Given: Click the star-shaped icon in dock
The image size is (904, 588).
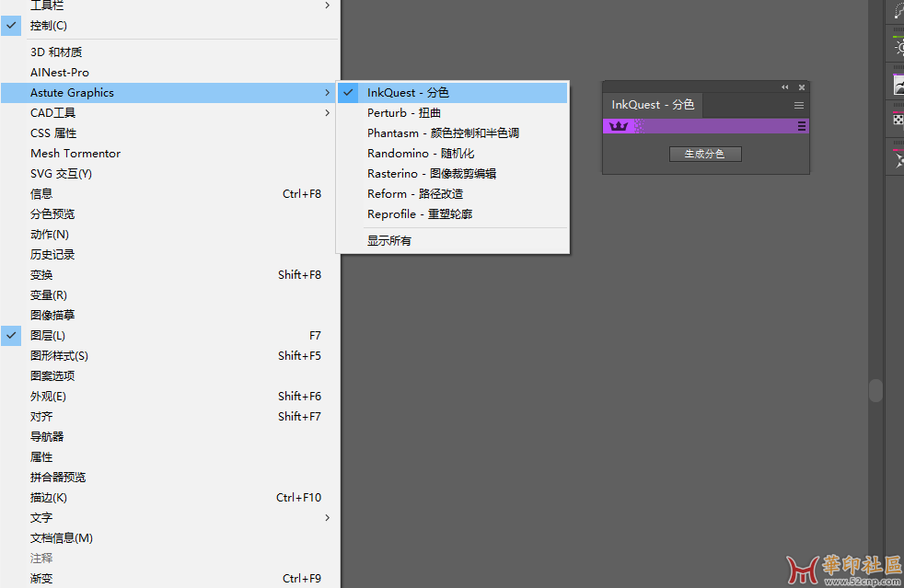Looking at the screenshot, I should (x=898, y=160).
